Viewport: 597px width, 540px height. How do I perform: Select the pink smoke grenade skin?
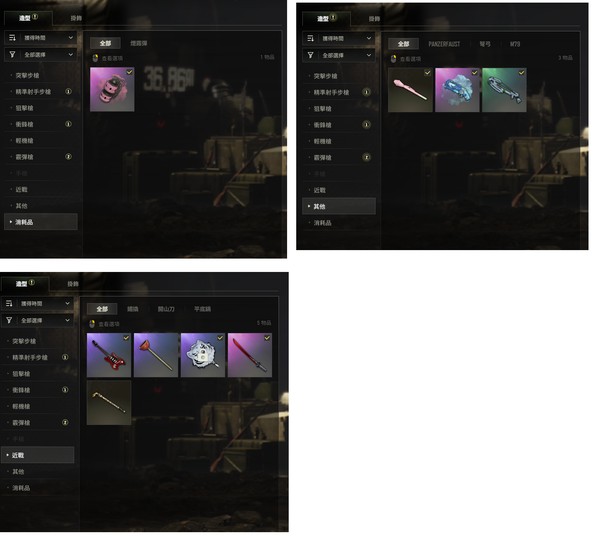[112, 89]
